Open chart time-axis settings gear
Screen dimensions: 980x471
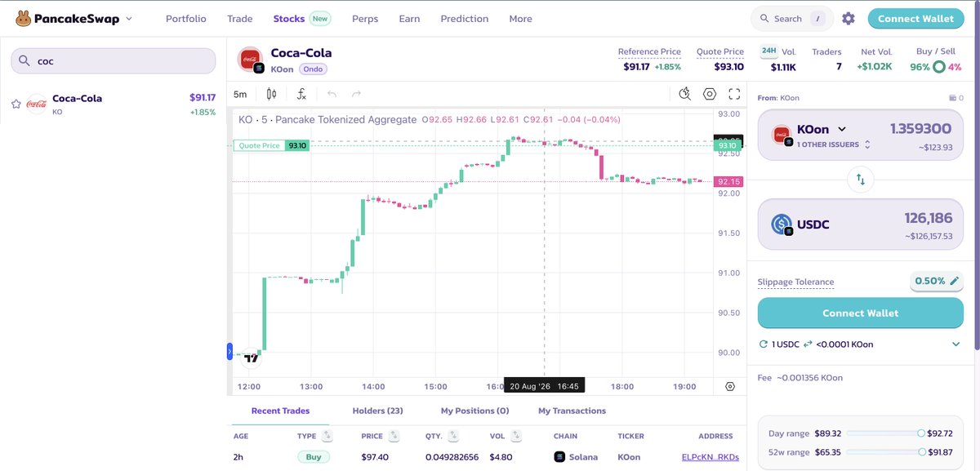729,386
